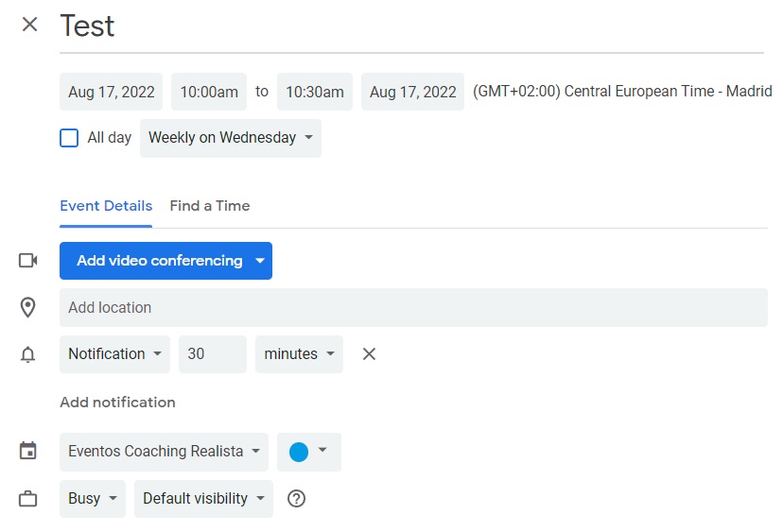Click the calendar icon beside Eventos Coaching Realista
784x532 pixels.
(x=28, y=451)
